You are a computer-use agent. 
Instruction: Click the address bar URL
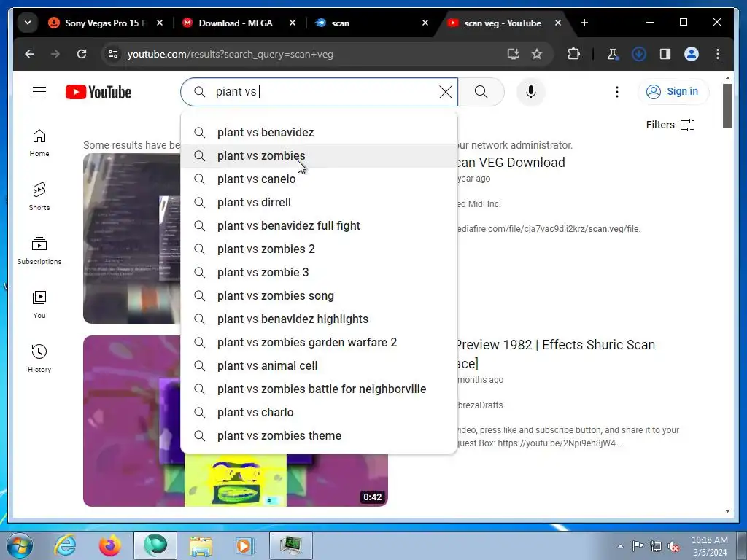pyautogui.click(x=230, y=54)
